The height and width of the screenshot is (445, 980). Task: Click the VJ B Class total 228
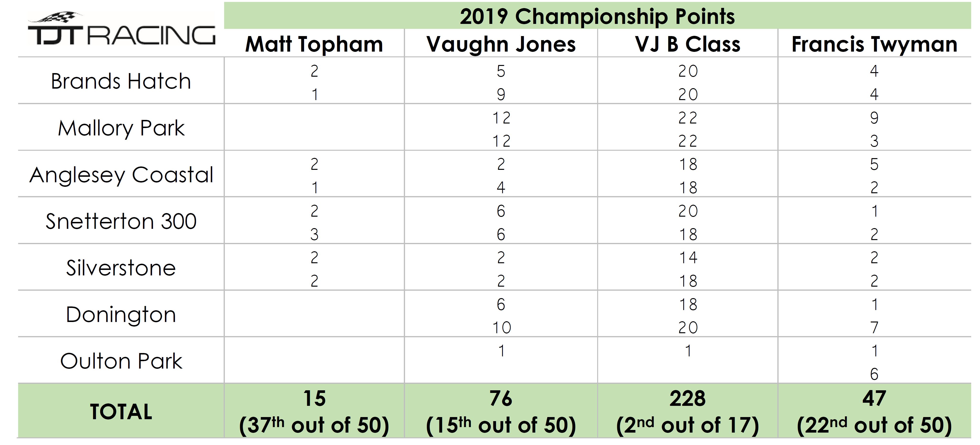pos(687,399)
